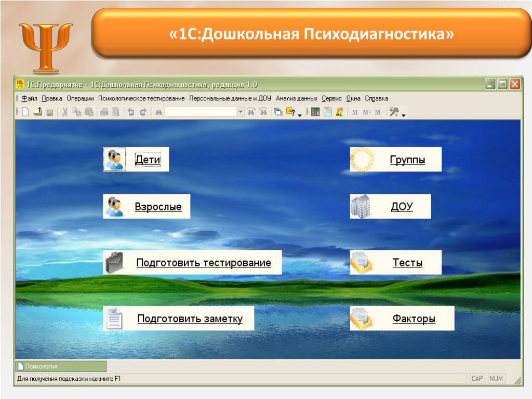Click the Redo arrow icon
This screenshot has width=532, height=399.
143,112
